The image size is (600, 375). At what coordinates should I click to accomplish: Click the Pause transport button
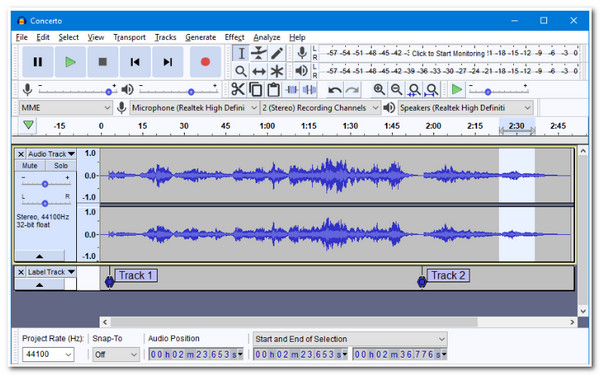pos(38,62)
